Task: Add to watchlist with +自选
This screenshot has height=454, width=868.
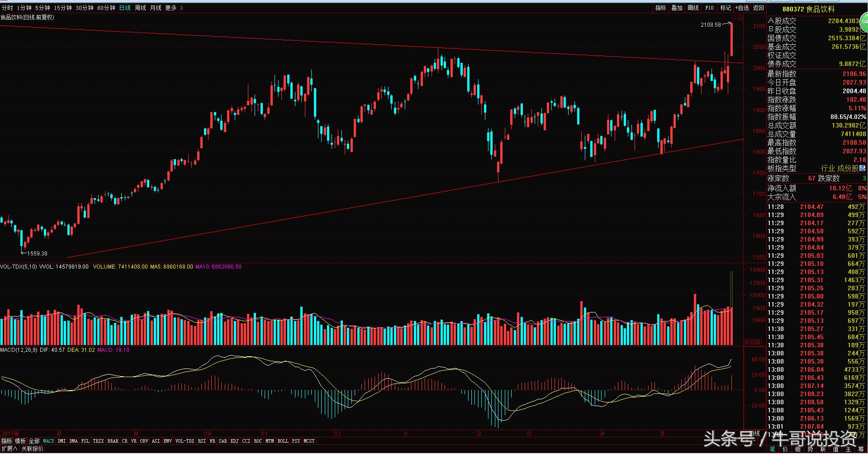Action: [742, 8]
